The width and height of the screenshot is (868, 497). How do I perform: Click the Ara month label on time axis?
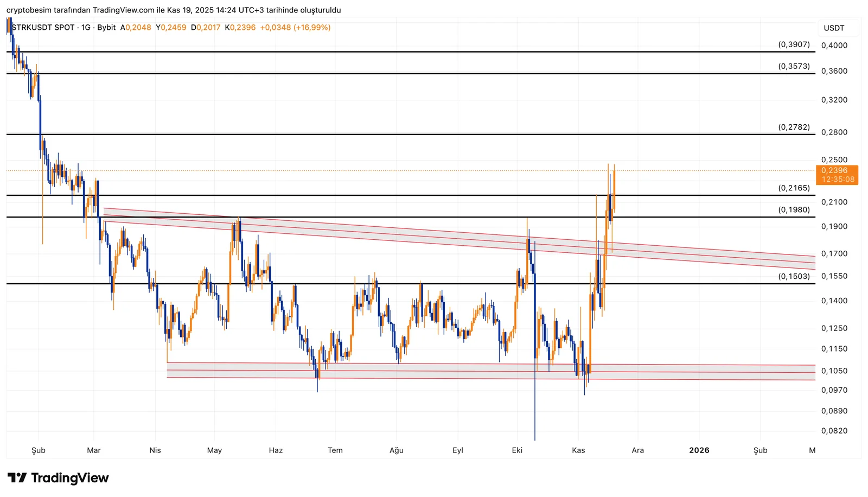tap(637, 450)
